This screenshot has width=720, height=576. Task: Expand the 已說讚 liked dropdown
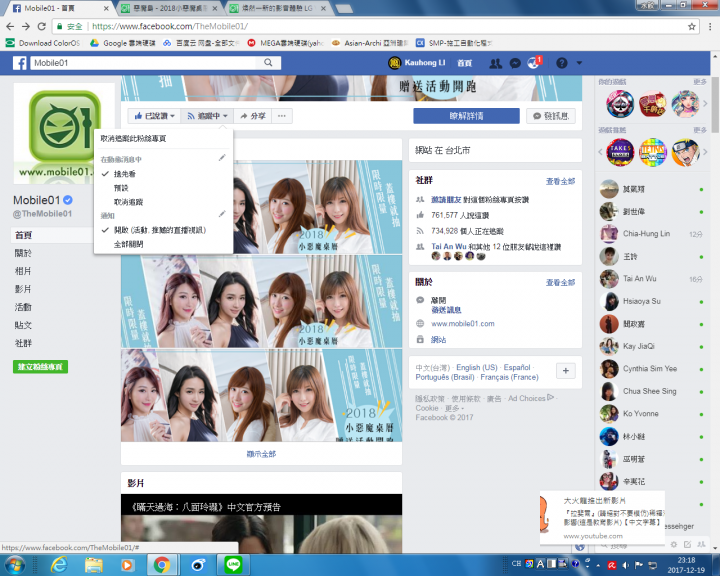[x=154, y=116]
